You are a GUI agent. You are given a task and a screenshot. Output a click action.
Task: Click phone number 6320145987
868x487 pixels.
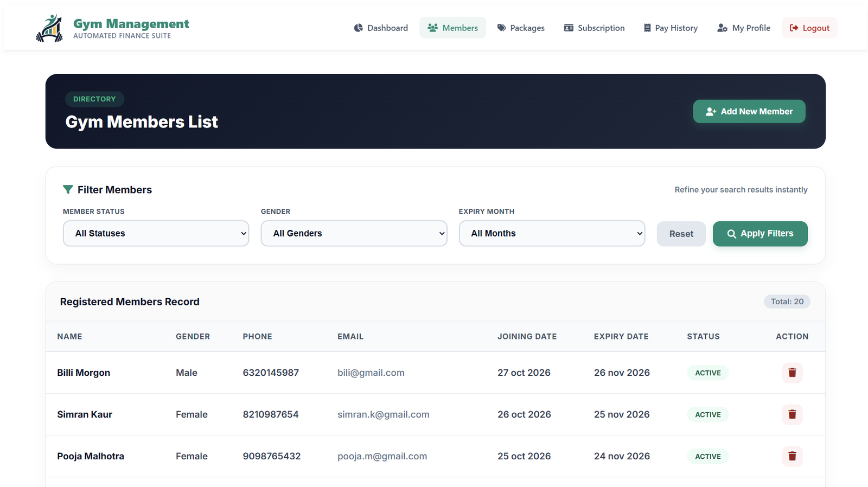[x=271, y=373]
